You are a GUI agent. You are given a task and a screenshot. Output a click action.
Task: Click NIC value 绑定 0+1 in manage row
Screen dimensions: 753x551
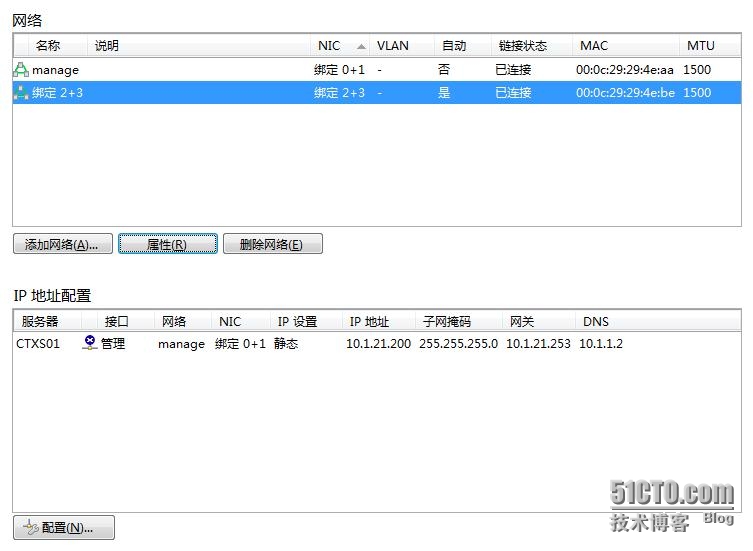tap(339, 70)
